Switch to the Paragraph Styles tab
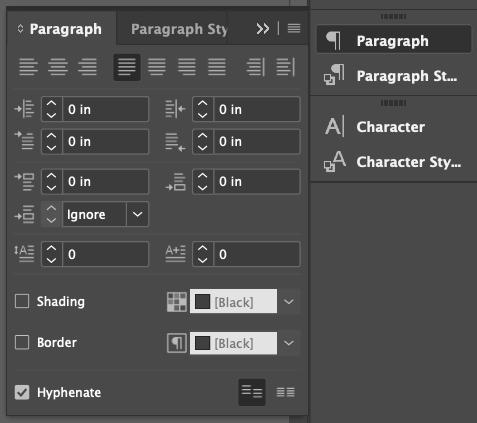This screenshot has width=477, height=423. (x=179, y=29)
